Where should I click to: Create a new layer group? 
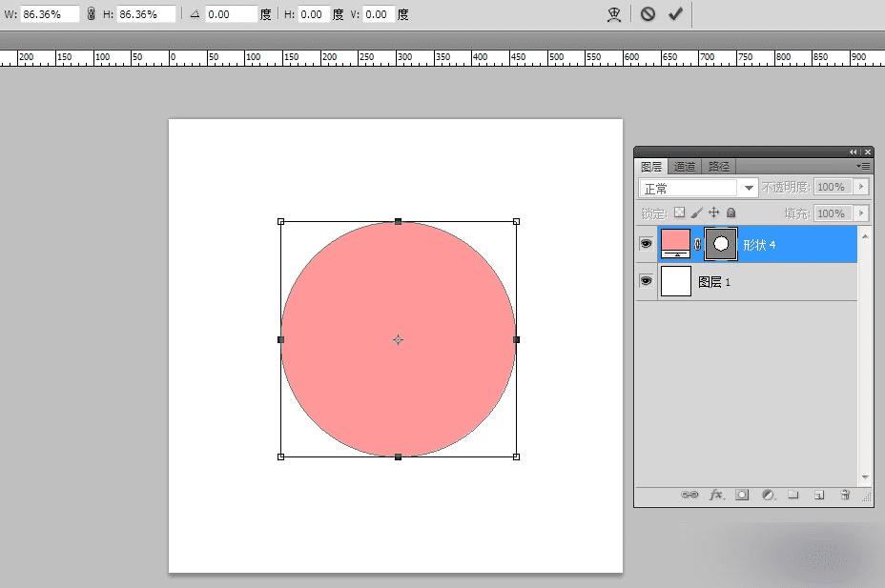(x=792, y=496)
